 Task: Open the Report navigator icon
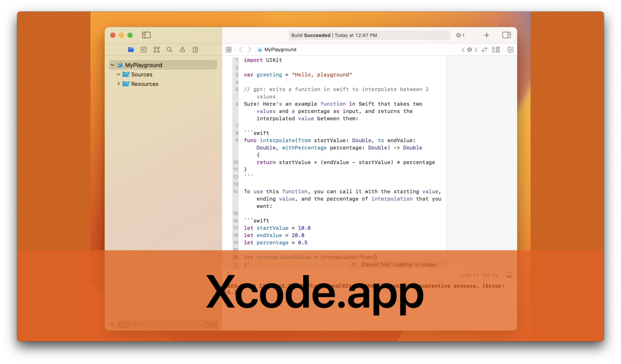pyautogui.click(x=195, y=50)
